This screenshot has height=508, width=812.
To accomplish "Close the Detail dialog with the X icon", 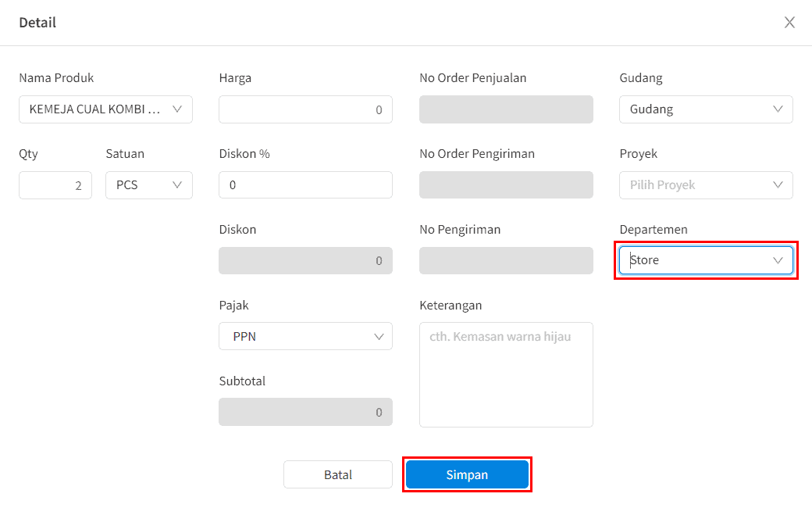I will tap(789, 23).
